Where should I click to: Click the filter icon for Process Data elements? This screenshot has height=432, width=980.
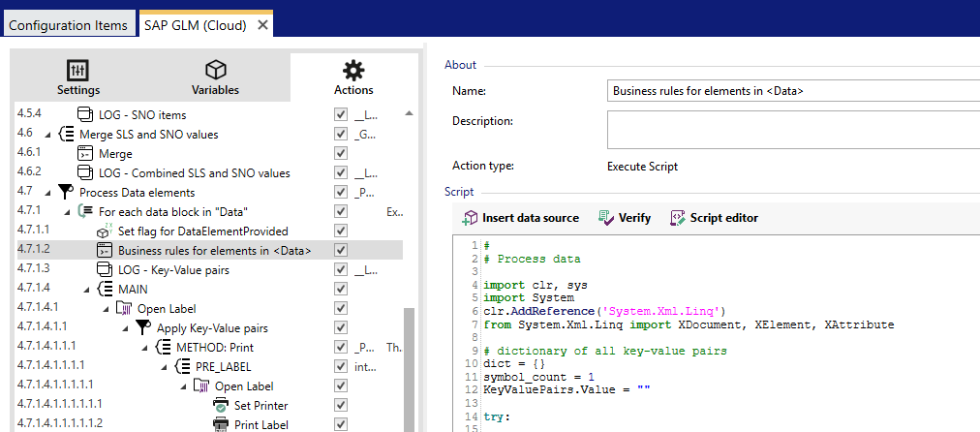pos(66,192)
